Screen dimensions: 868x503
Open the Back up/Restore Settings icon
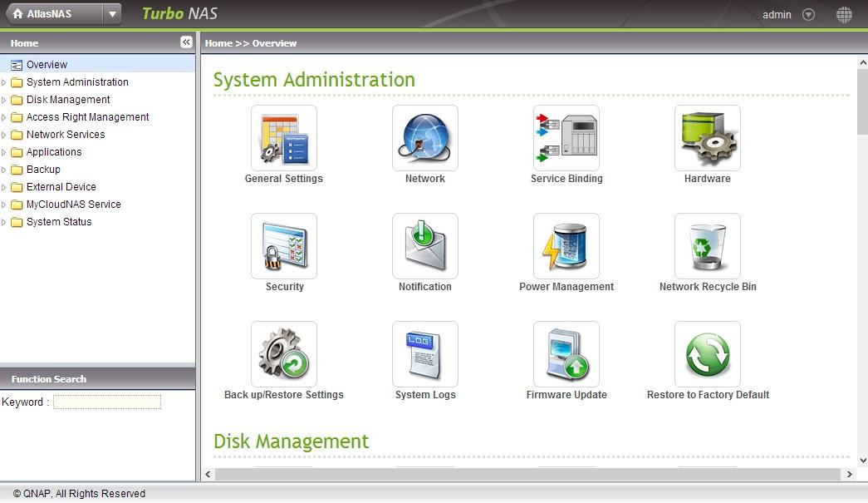(284, 354)
